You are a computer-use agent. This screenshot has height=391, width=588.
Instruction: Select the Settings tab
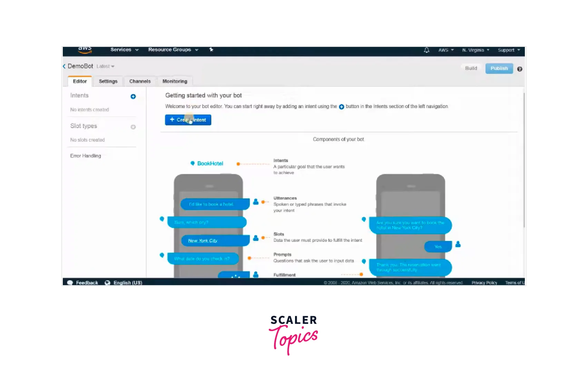[108, 81]
